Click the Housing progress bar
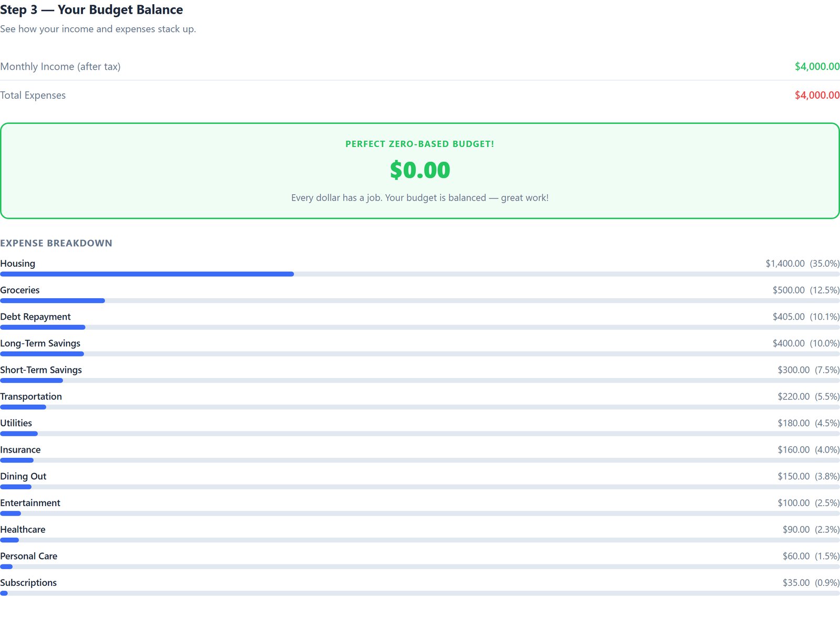Viewport: 840px width, 630px height. click(x=420, y=274)
